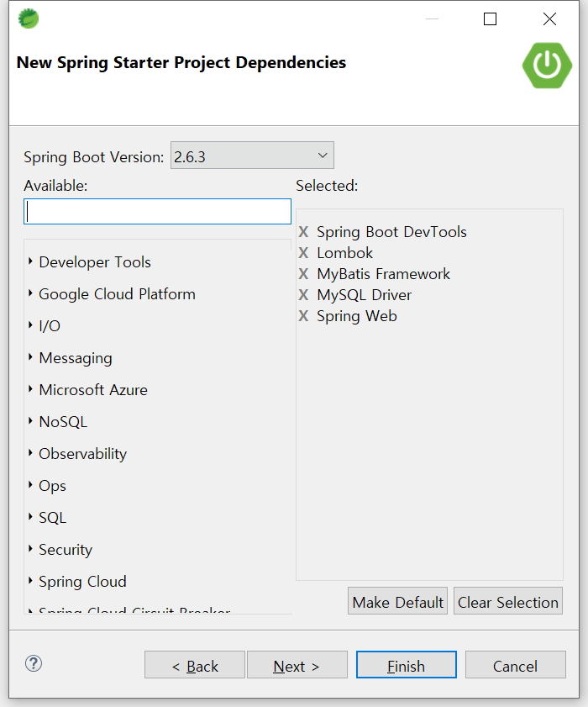The height and width of the screenshot is (707, 588).
Task: Select the Observability tree item
Action: [x=82, y=454]
